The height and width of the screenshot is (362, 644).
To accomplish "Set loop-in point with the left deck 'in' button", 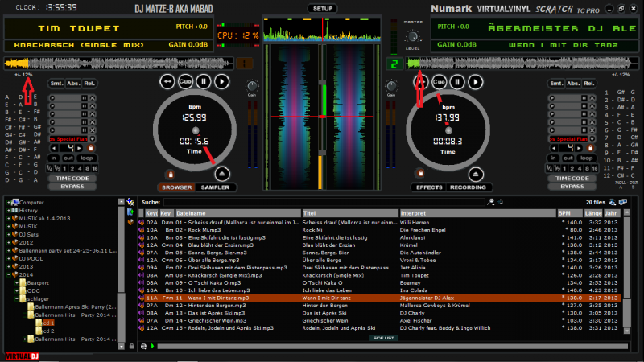I will [x=55, y=158].
